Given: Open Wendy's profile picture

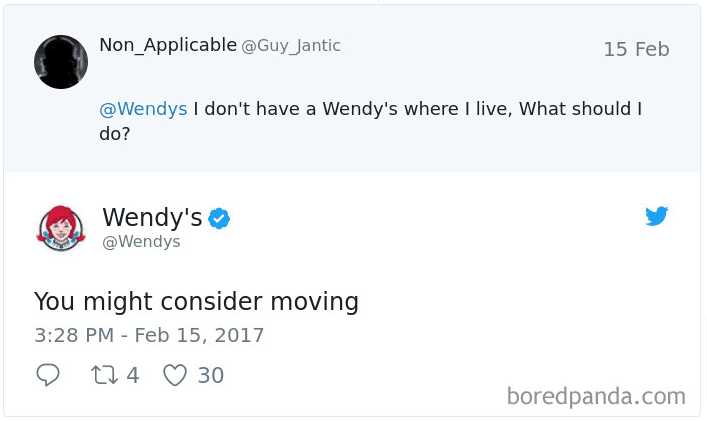Looking at the screenshot, I should coord(61,229).
